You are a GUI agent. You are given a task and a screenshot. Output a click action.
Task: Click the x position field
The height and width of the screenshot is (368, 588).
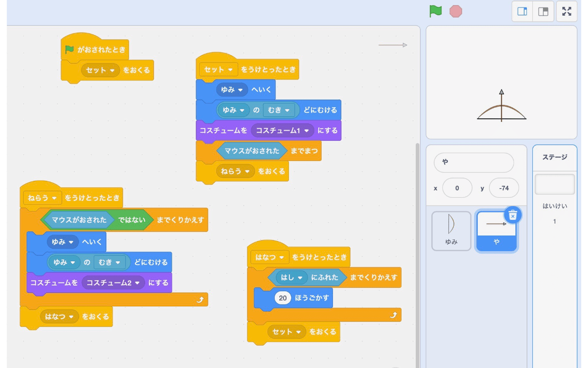[x=457, y=188]
